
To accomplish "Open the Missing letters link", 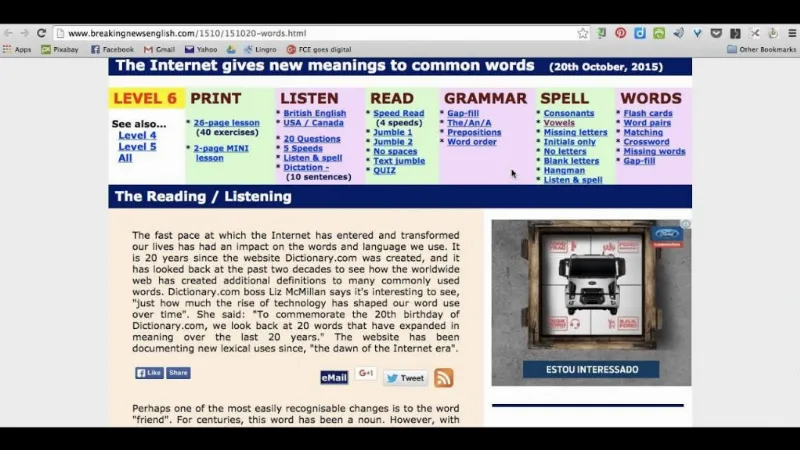I will tap(576, 132).
